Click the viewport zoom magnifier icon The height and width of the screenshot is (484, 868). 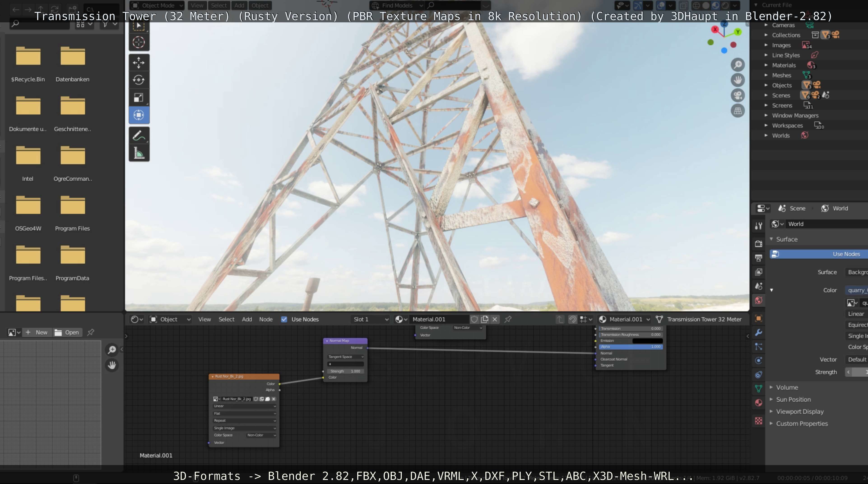click(738, 64)
